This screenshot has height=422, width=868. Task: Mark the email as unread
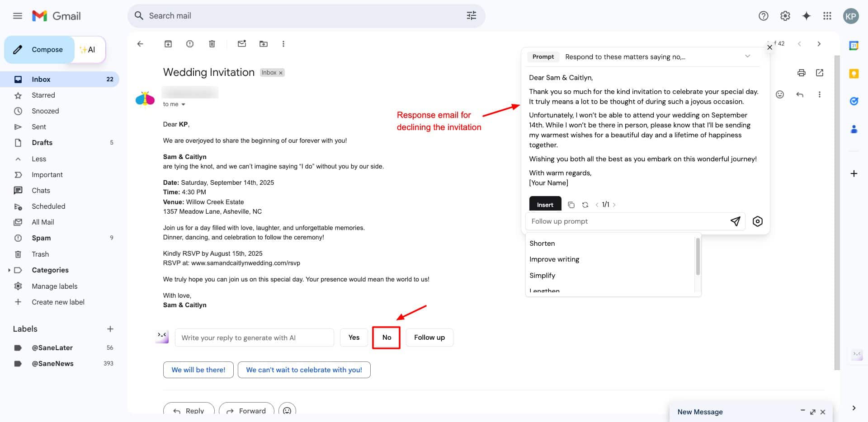242,44
